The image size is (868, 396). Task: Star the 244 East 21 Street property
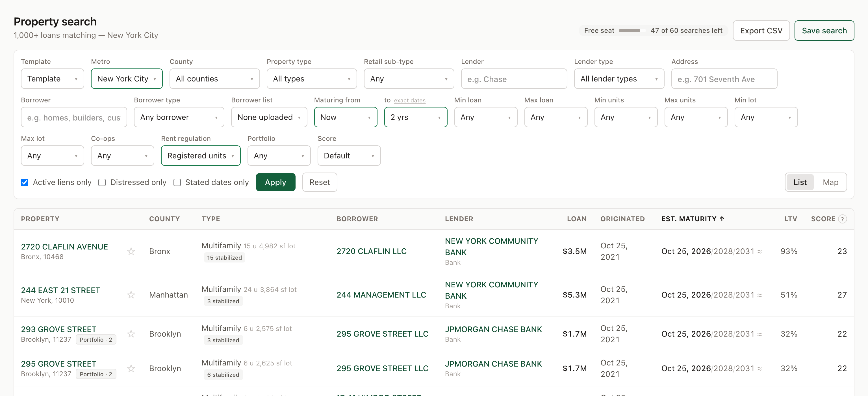click(131, 295)
